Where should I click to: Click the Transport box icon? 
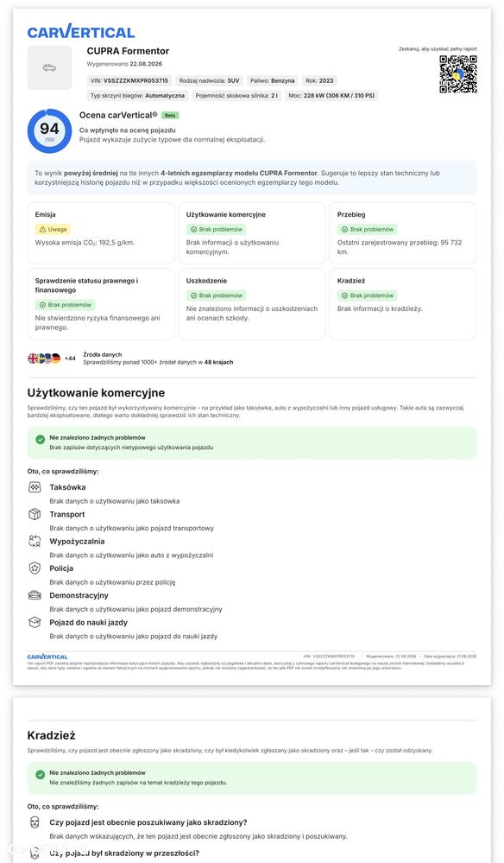point(35,514)
